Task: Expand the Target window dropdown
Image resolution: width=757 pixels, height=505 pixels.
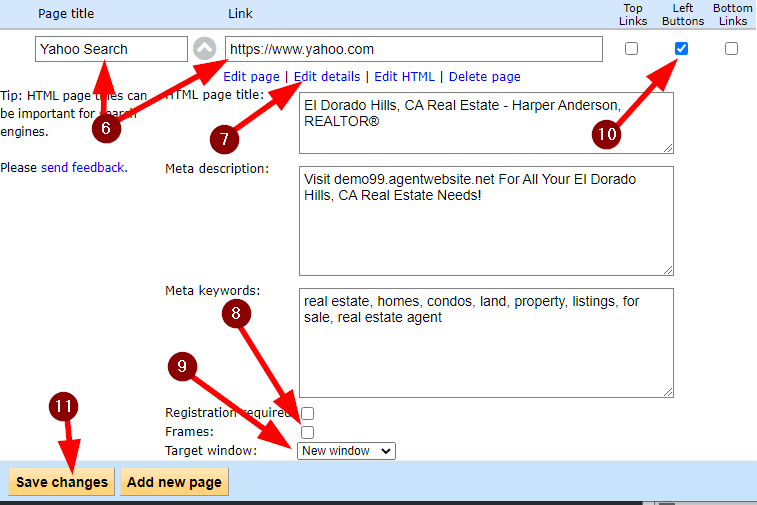Action: click(346, 451)
